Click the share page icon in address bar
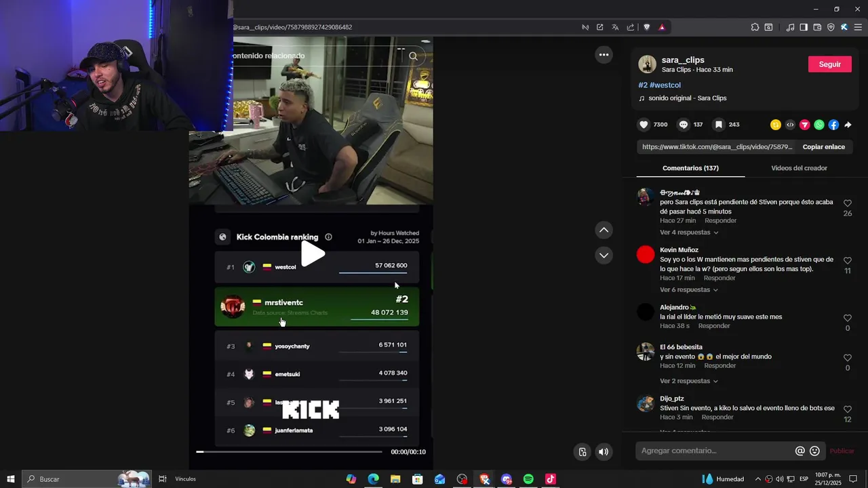This screenshot has width=868, height=488. click(x=631, y=27)
